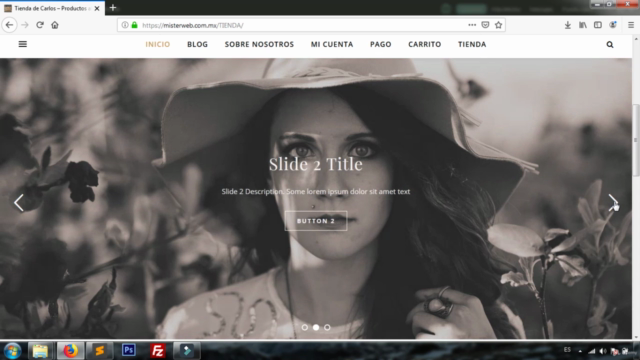
Task: Open FileZilla from taskbar
Action: coord(158,351)
